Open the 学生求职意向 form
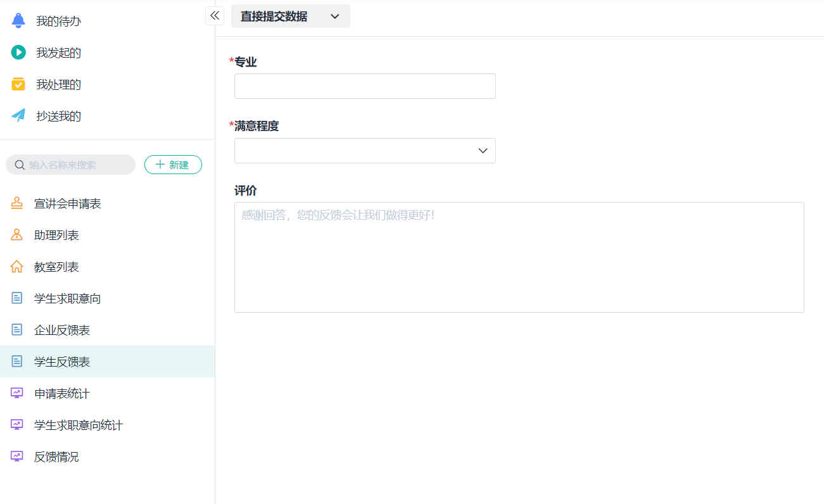The height and width of the screenshot is (504, 824). pos(67,298)
